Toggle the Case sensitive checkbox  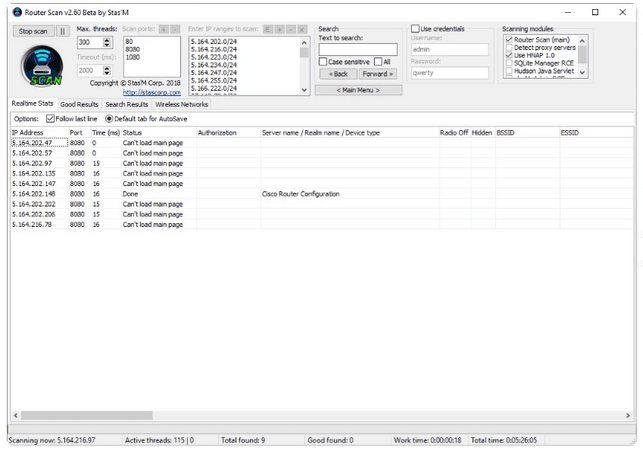point(323,61)
